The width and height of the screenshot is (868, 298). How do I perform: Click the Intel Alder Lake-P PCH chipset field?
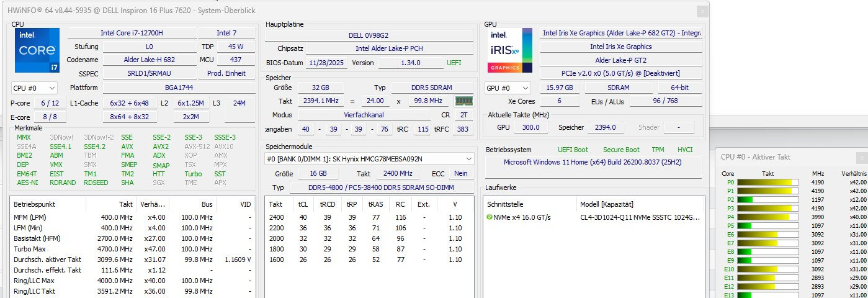(389, 48)
